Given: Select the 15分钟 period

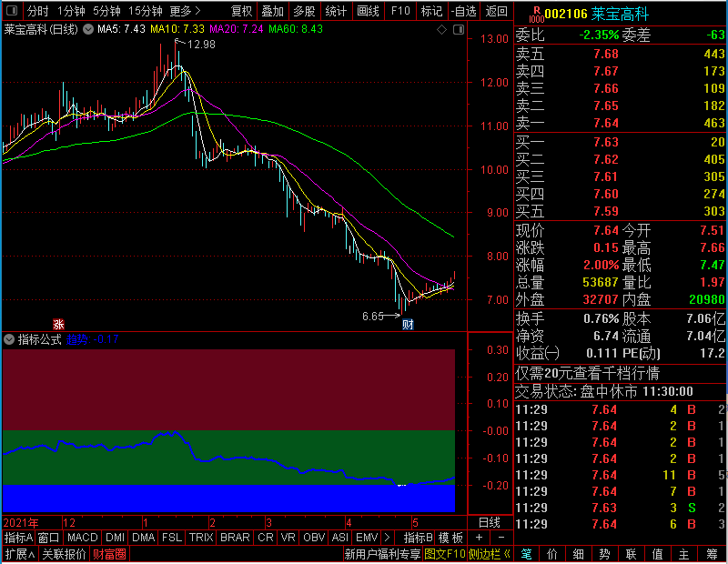Looking at the screenshot, I should [146, 11].
